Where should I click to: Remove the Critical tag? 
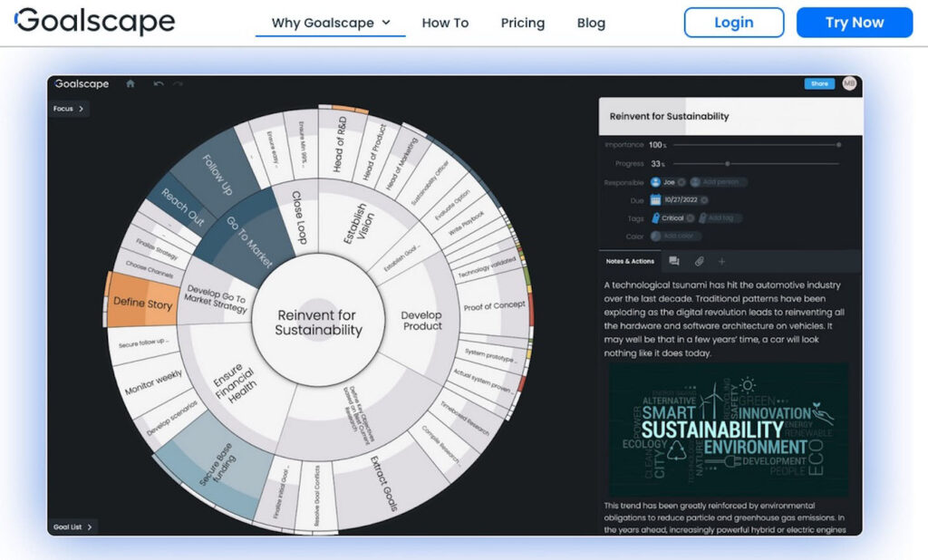tap(690, 218)
